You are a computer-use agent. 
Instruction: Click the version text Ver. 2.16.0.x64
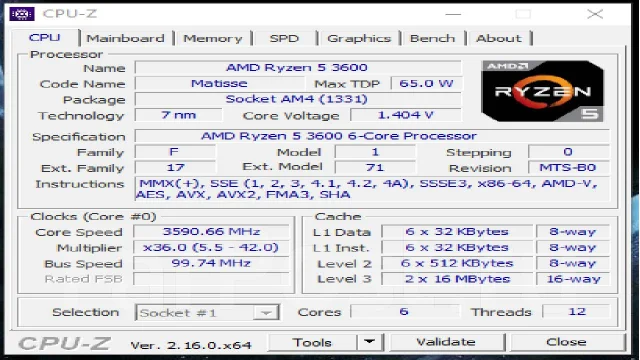(x=191, y=345)
